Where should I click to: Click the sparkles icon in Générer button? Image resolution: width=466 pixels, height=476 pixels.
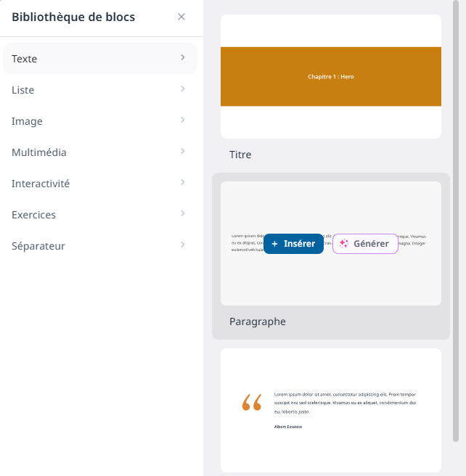(x=344, y=244)
